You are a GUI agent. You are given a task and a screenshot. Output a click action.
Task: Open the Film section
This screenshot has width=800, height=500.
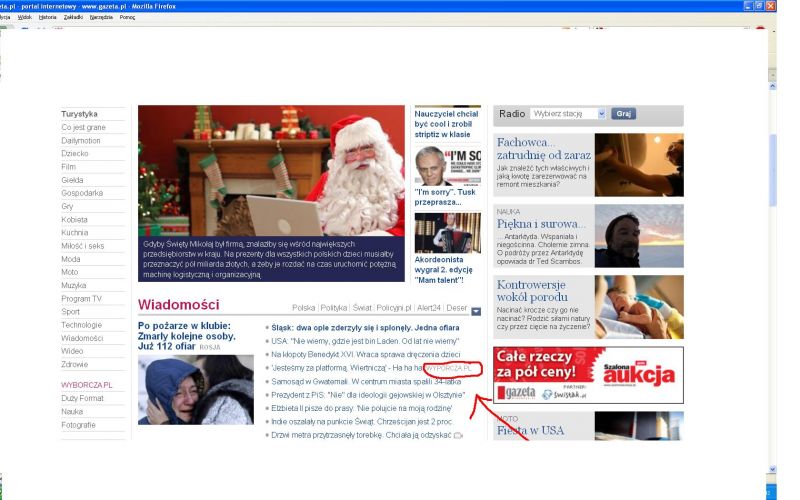pyautogui.click(x=68, y=166)
